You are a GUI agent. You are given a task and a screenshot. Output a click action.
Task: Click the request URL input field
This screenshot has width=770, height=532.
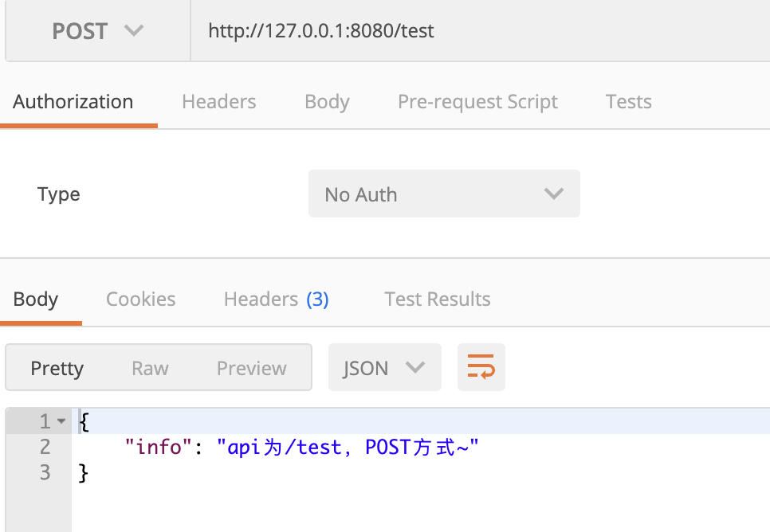click(x=478, y=32)
